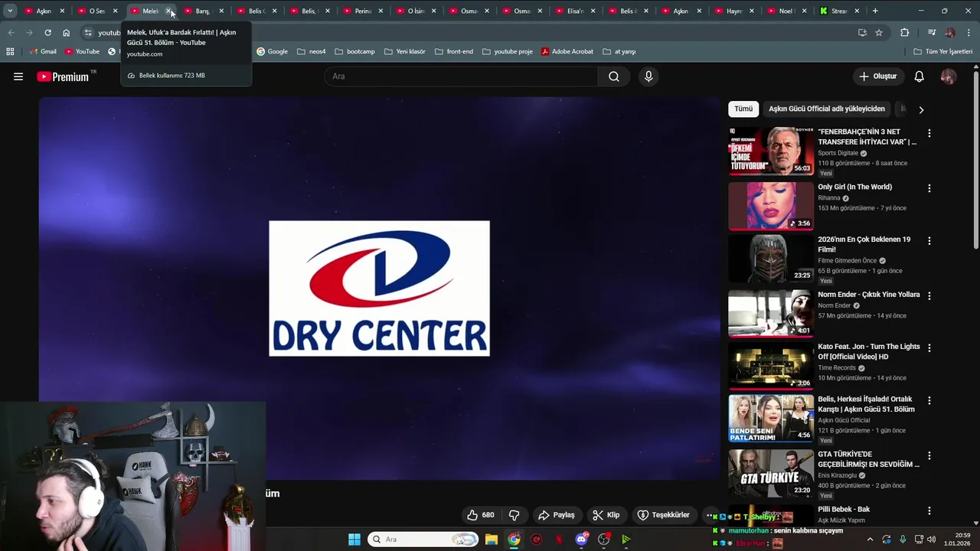This screenshot has width=980, height=551.
Task: Open Discord from the taskbar
Action: (581, 540)
